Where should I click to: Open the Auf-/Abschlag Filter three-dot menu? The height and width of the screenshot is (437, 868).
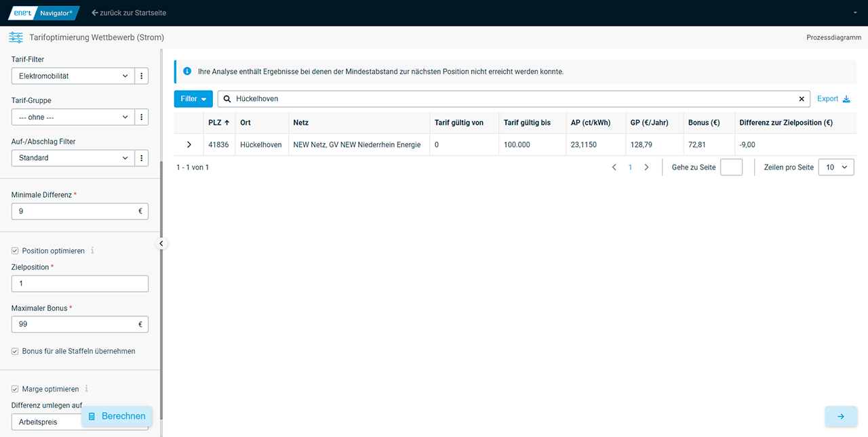pyautogui.click(x=142, y=158)
